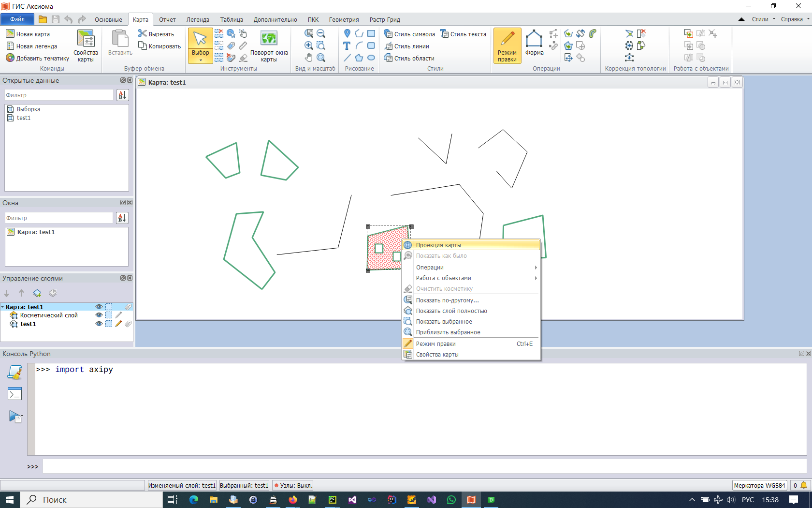Activate the pan hand tool
This screenshot has width=812, height=508.
click(309, 58)
